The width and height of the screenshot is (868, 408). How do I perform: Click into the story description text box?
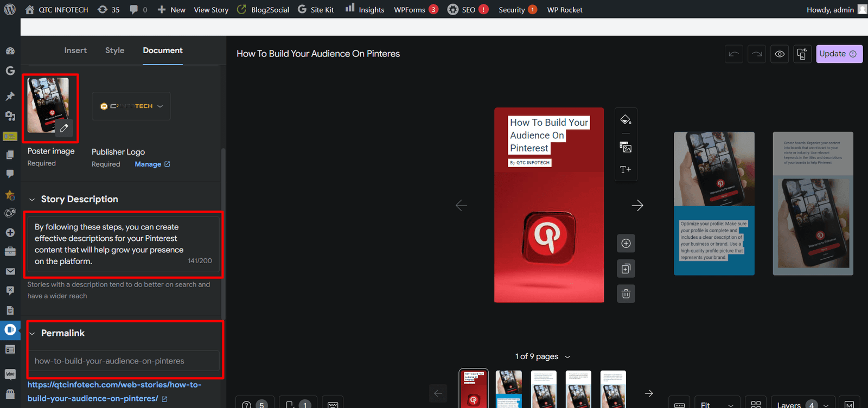pyautogui.click(x=124, y=244)
